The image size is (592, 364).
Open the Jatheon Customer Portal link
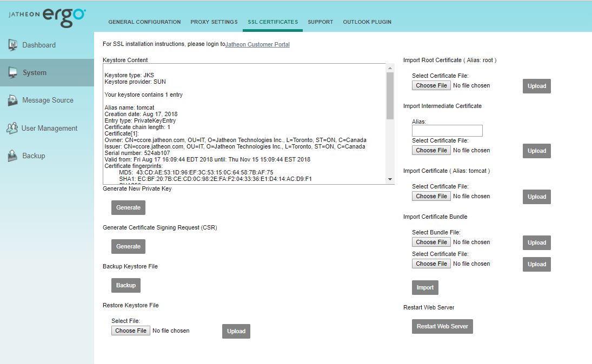click(257, 44)
